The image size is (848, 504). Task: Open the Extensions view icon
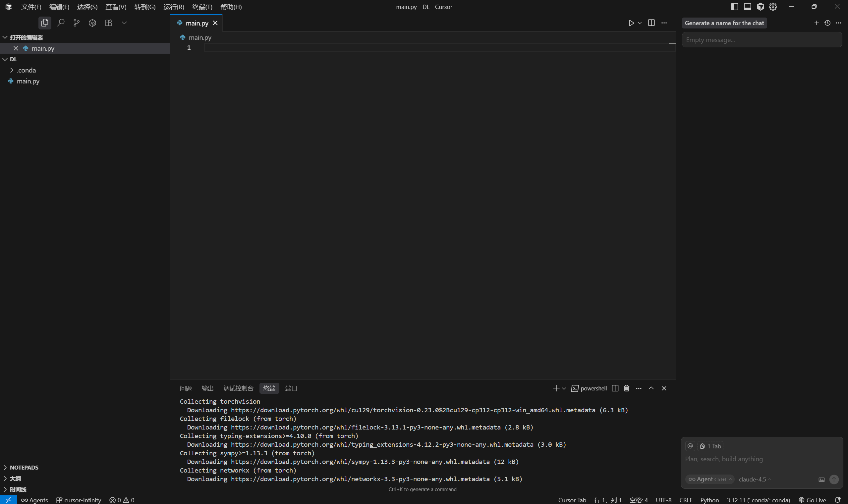(x=108, y=23)
